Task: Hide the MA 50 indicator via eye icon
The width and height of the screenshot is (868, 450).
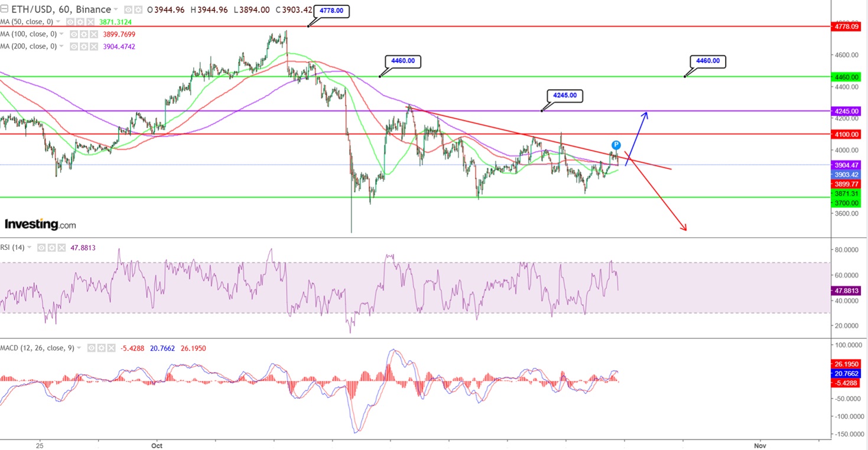Action: point(70,22)
